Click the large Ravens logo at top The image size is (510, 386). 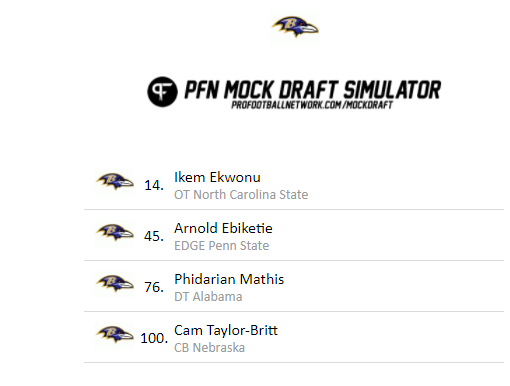[x=294, y=27]
